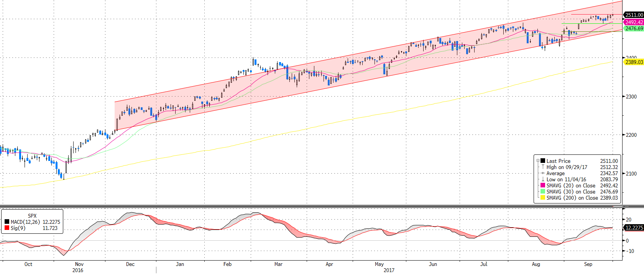Click the 2083.79 low value in legend
This screenshot has width=644, height=274.
pos(609,179)
